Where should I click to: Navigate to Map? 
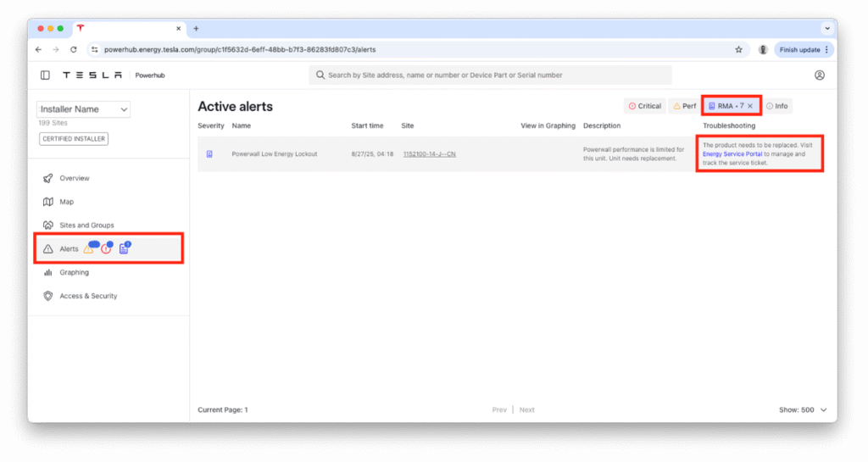pyautogui.click(x=66, y=202)
